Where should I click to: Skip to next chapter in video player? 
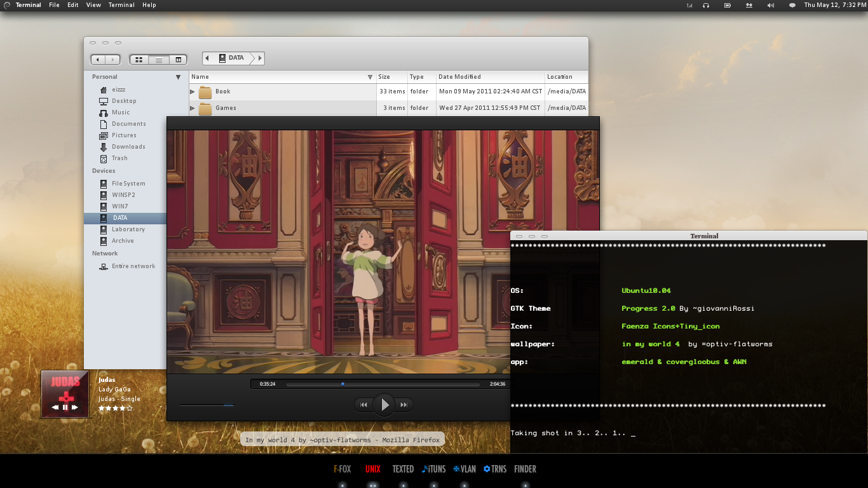point(404,405)
